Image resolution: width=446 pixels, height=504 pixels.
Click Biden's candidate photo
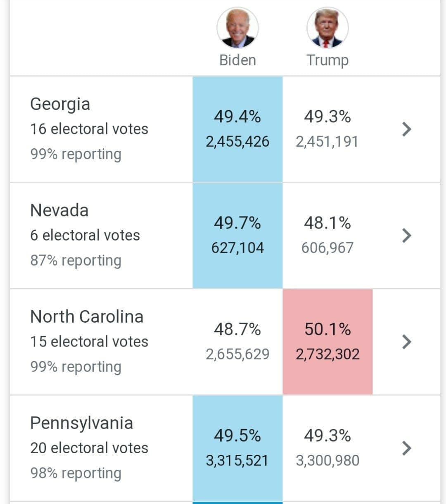click(x=237, y=28)
